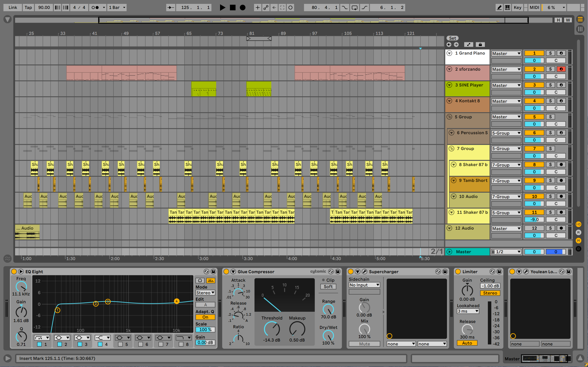Toggle EQ Eight spectrum analyzer icon
Screen dimensions: 588x367
[x=210, y=281]
